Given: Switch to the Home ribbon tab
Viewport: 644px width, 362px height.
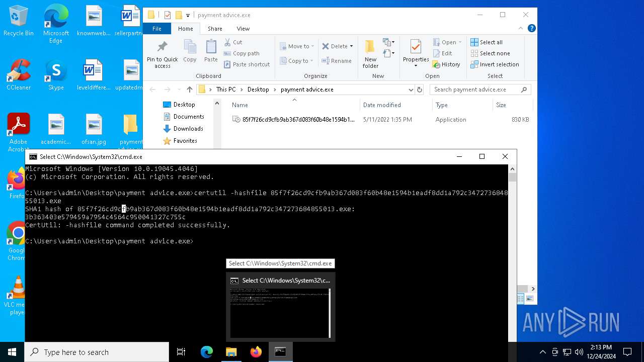Looking at the screenshot, I should click(x=185, y=29).
